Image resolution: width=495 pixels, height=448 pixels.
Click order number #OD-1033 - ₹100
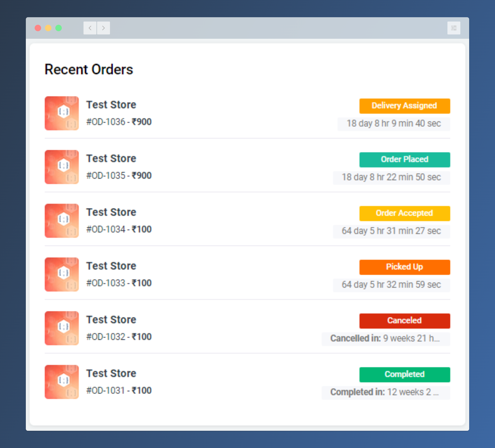119,283
